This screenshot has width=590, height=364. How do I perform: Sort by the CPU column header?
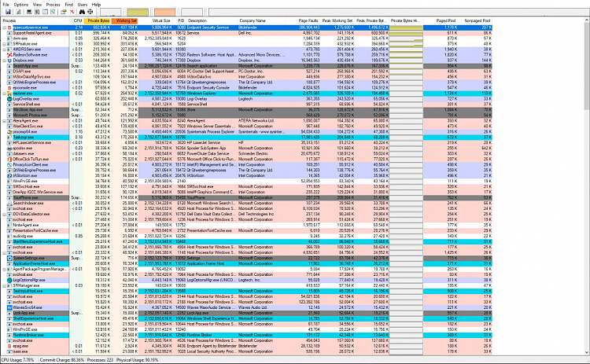point(77,20)
